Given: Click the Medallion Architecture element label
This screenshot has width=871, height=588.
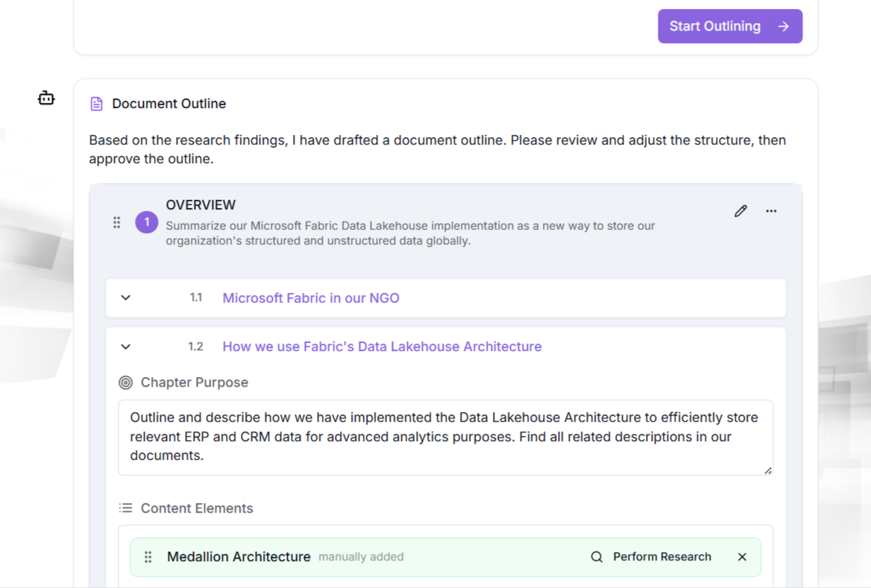Looking at the screenshot, I should [239, 557].
